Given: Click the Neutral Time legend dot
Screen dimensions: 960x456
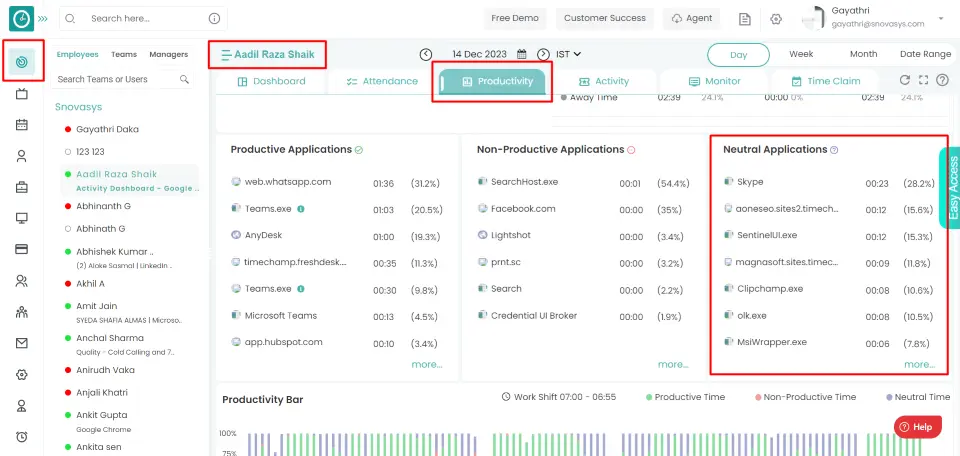Looking at the screenshot, I should tap(889, 397).
